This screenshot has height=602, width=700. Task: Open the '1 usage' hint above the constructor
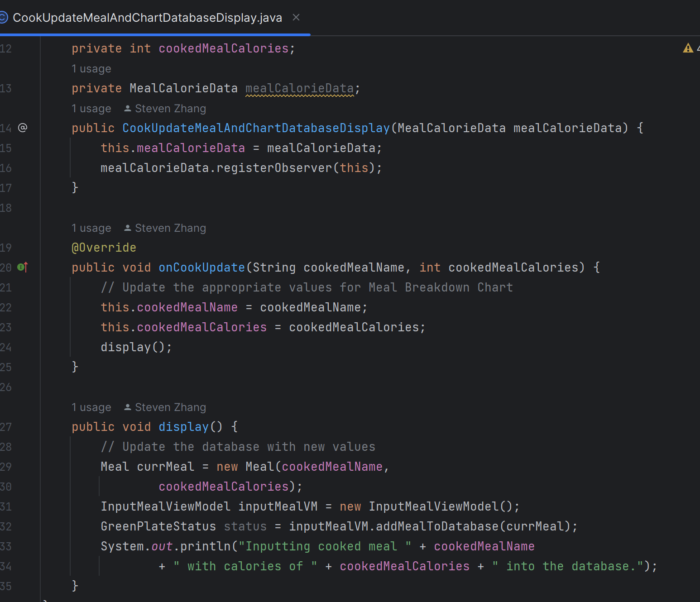point(91,109)
